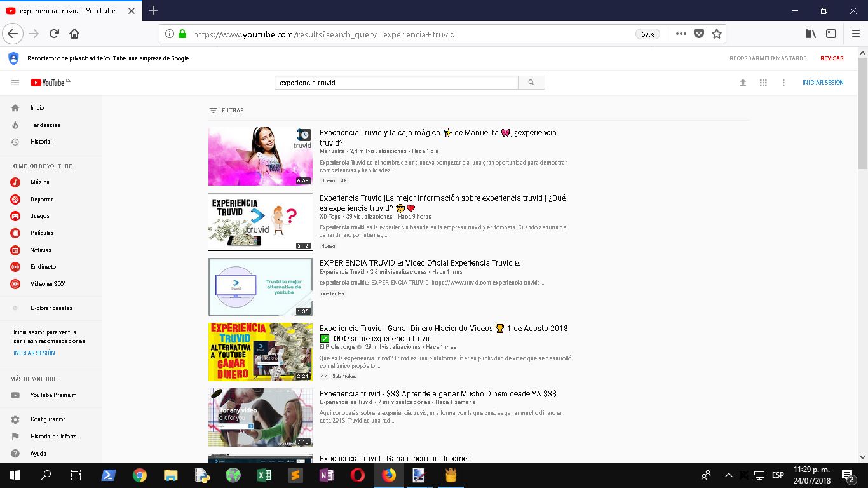The image size is (868, 488).
Task: Open YouTube settings three-dot menu
Action: 783,83
